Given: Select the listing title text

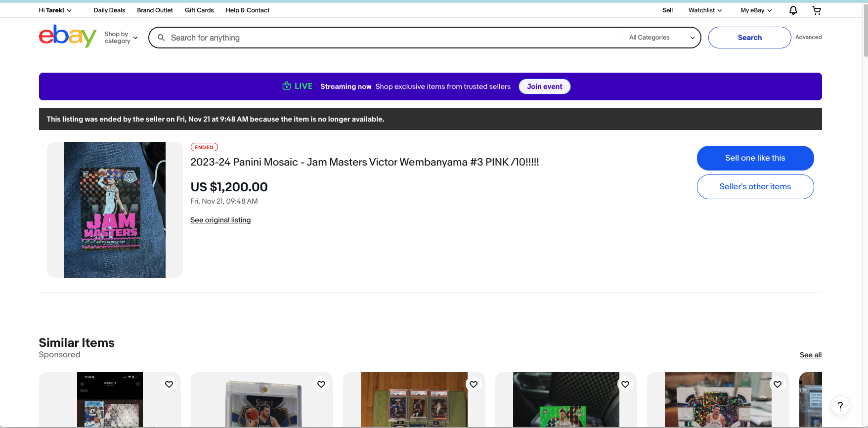Looking at the screenshot, I should (x=365, y=162).
